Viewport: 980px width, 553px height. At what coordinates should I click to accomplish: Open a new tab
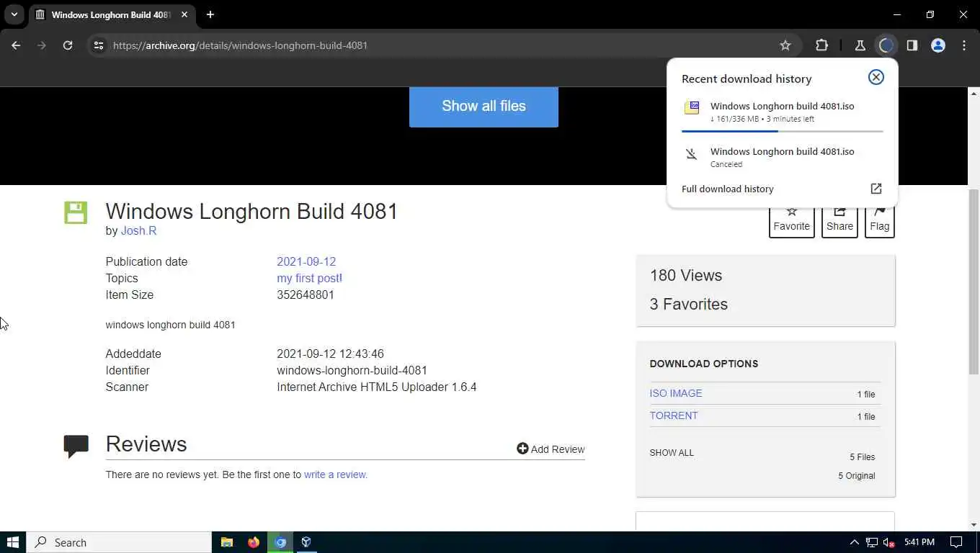210,14
